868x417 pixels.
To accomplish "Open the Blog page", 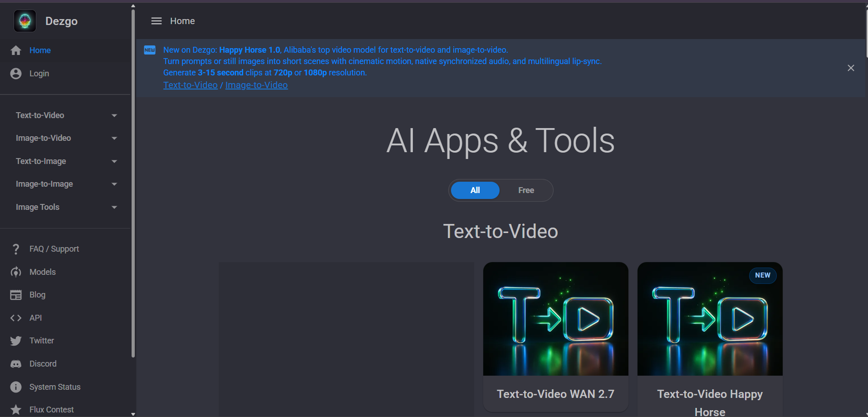I will (37, 295).
